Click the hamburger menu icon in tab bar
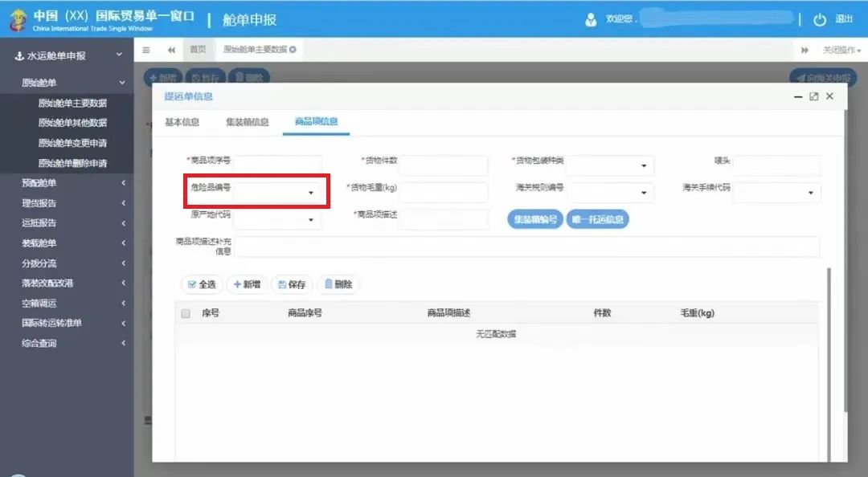This screenshot has height=477, width=868. click(x=146, y=50)
